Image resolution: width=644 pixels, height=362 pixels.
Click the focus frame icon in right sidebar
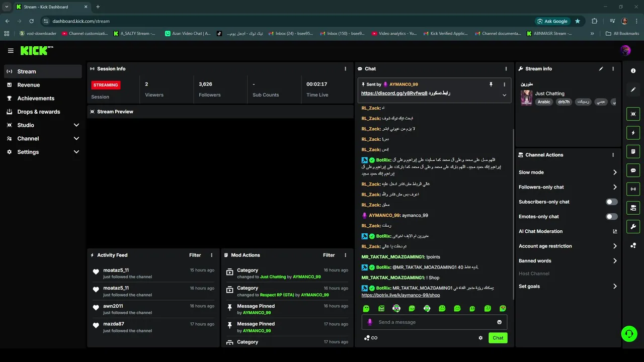click(633, 114)
